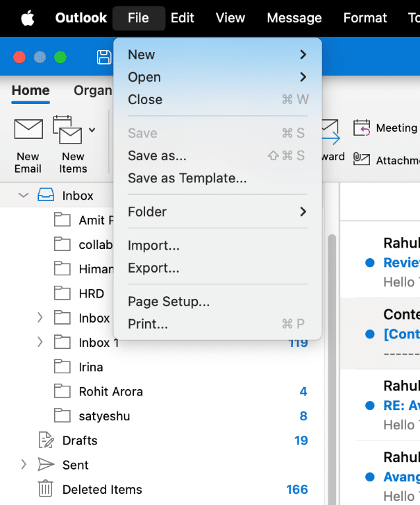The height and width of the screenshot is (505, 420).
Task: Click the Irina folder icon
Action: 62,366
